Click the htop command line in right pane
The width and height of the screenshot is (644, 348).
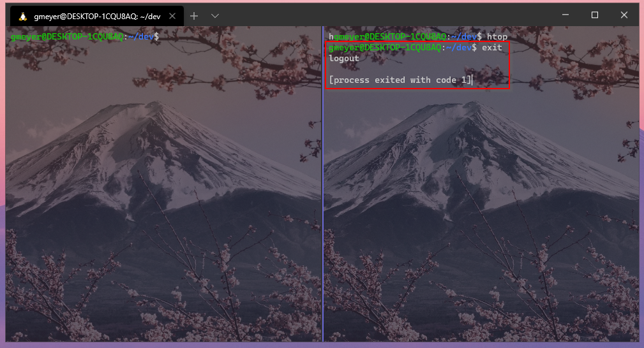418,36
